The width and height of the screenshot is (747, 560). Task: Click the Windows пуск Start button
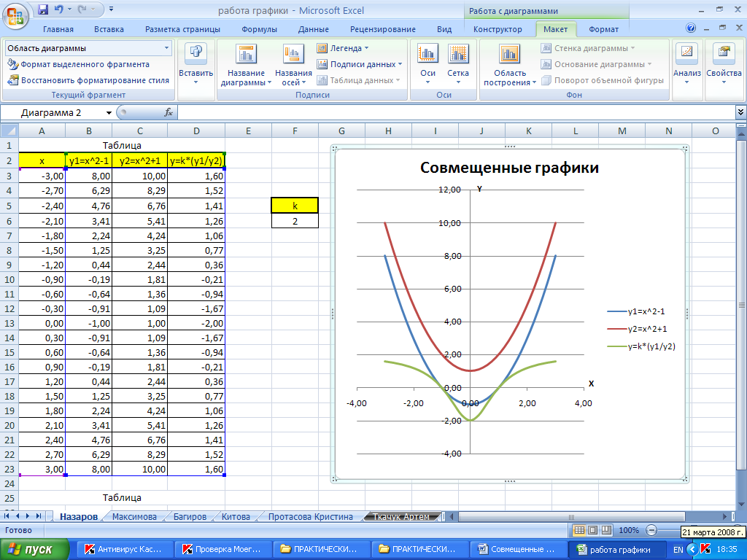34,549
